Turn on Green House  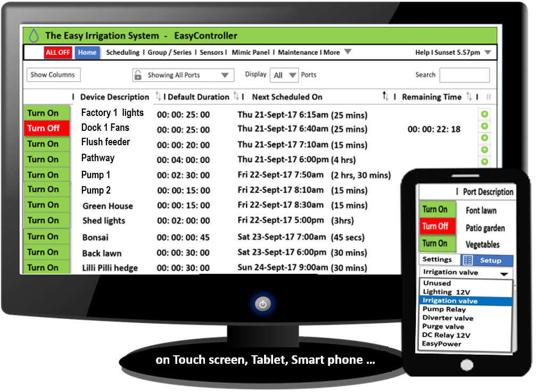[46, 205]
